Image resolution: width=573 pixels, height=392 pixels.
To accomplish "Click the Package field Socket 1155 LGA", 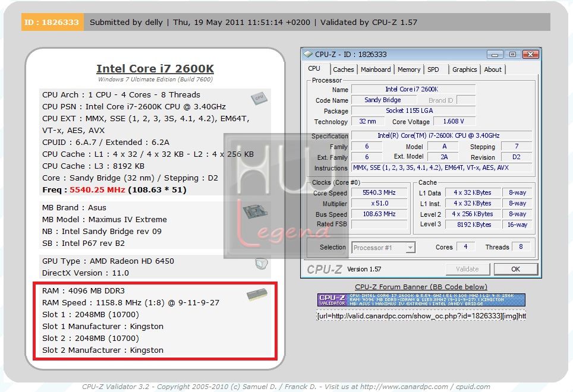I will 413,110.
